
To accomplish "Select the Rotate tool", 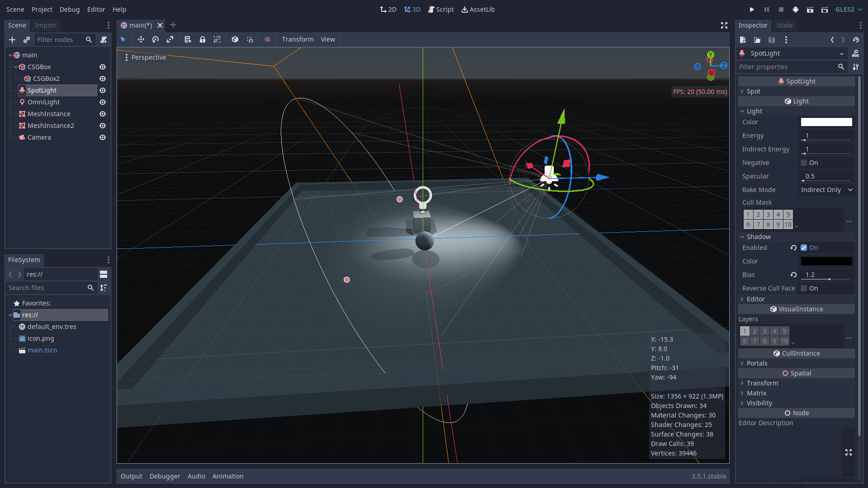I will point(156,39).
